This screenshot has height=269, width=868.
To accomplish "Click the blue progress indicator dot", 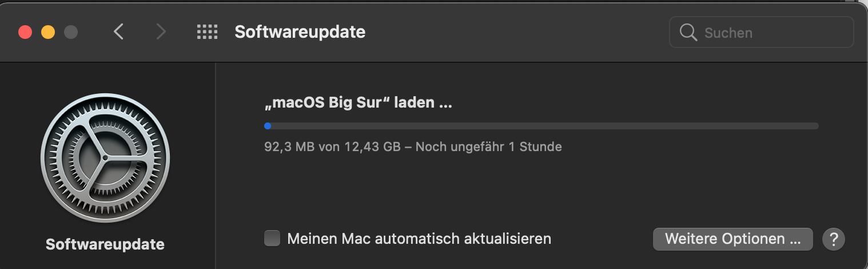I will point(268,126).
